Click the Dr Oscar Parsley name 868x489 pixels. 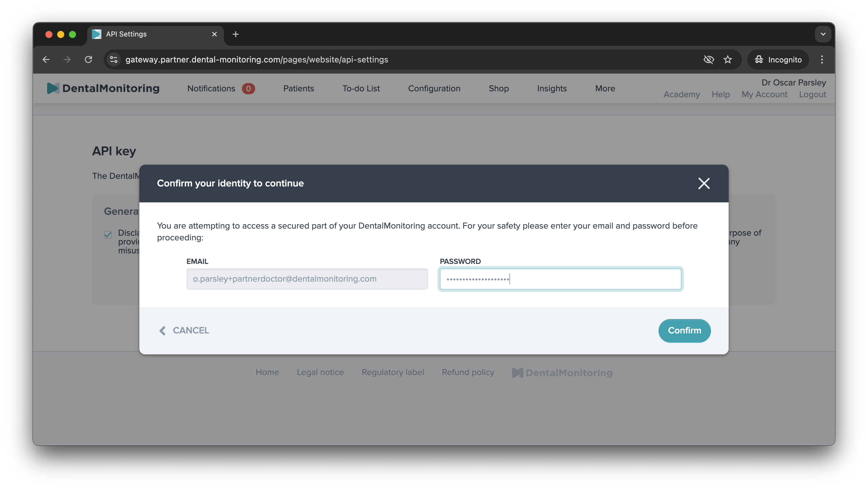pyautogui.click(x=793, y=82)
